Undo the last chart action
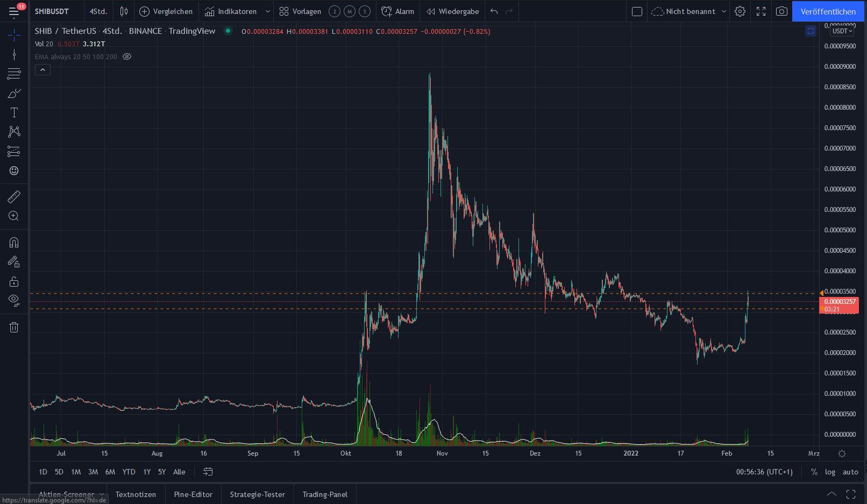This screenshot has width=867, height=504. tap(494, 11)
